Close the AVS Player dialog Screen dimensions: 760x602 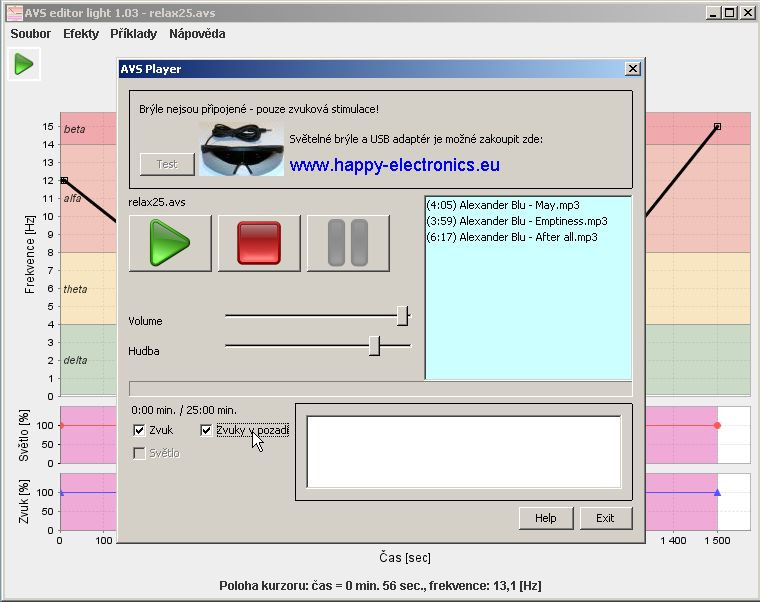633,69
